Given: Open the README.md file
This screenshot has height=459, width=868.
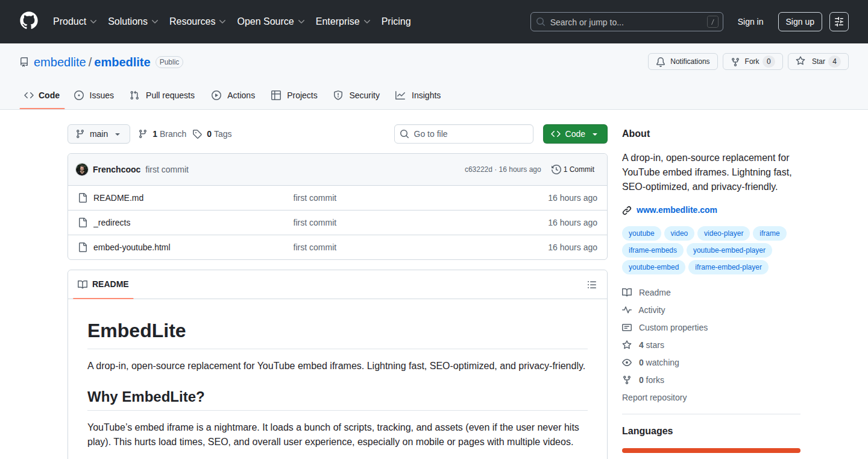Looking at the screenshot, I should coord(119,198).
